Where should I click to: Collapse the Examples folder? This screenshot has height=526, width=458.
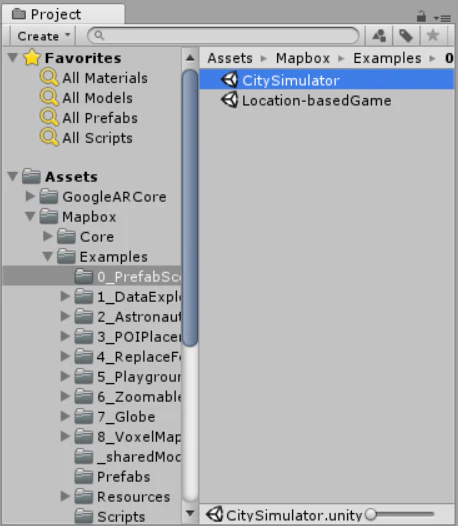48,257
